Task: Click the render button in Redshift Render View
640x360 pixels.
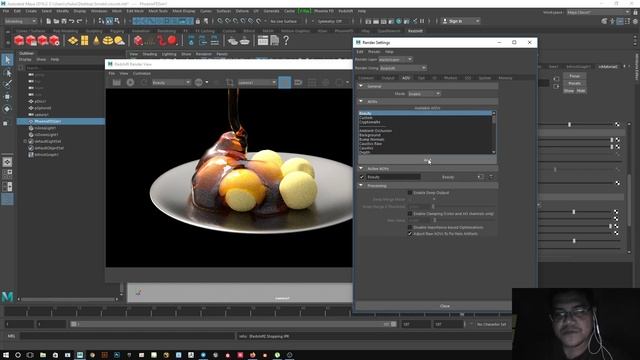Action: click(x=117, y=82)
